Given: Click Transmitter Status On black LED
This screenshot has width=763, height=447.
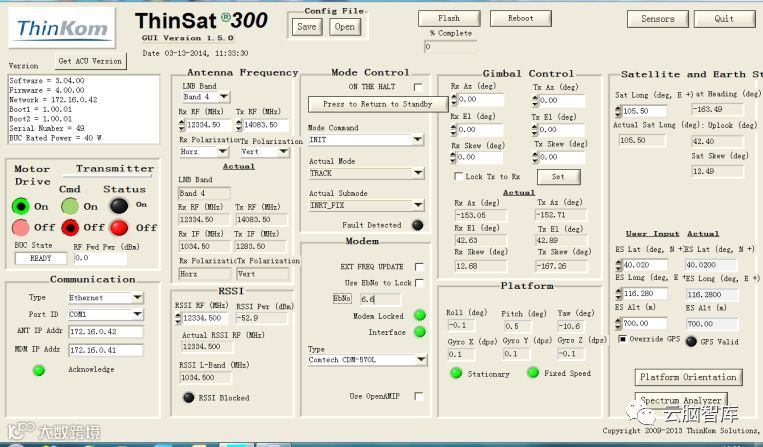Looking at the screenshot, I should click(x=119, y=206).
